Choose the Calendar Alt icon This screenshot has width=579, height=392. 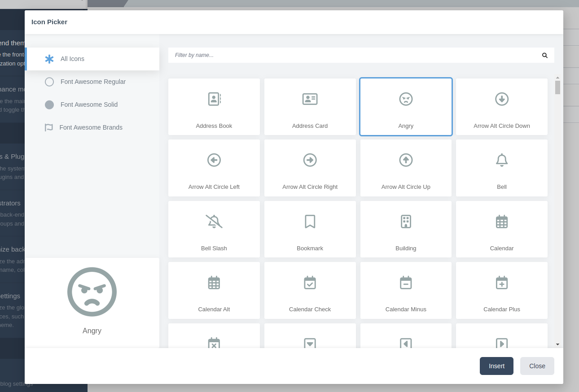point(214,290)
